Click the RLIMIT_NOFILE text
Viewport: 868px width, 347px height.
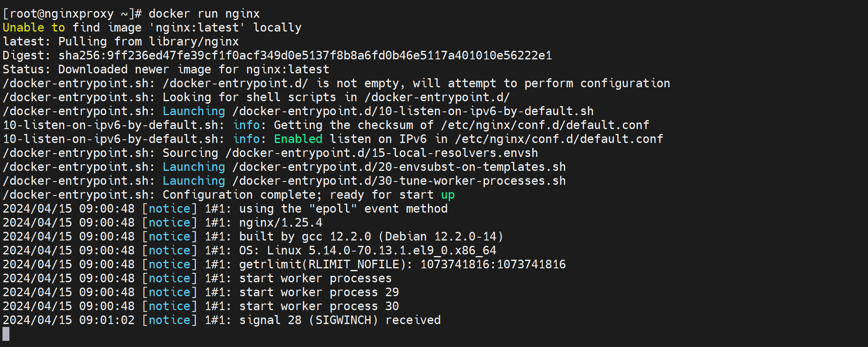(x=354, y=264)
